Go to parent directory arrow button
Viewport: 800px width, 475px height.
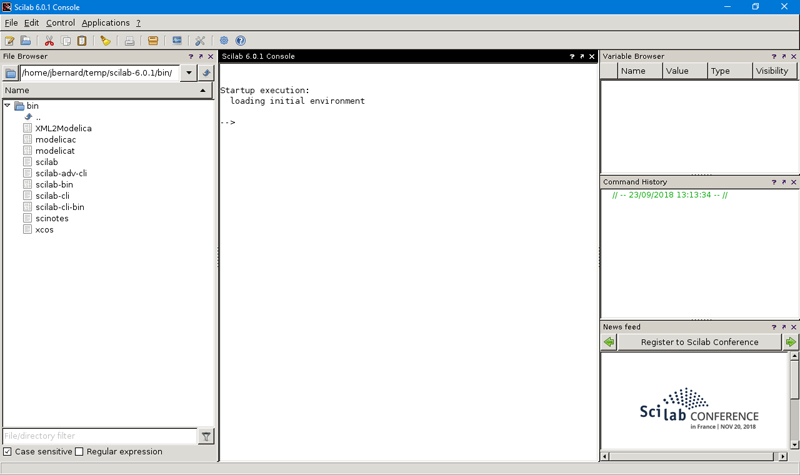click(x=206, y=73)
